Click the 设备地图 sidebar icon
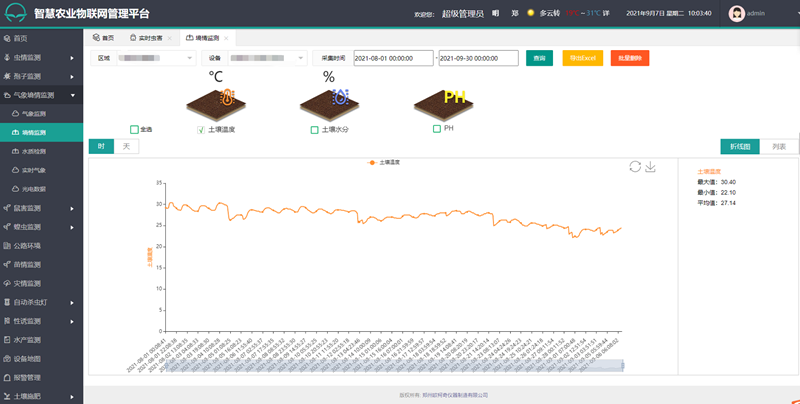The height and width of the screenshot is (404, 800). pos(7,359)
